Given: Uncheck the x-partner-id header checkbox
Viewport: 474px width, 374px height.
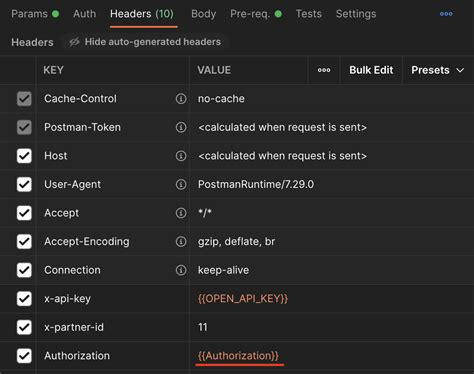Looking at the screenshot, I should coord(24,327).
